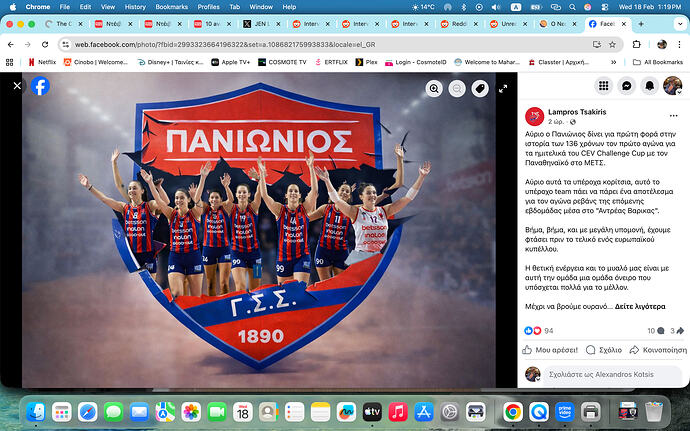Screen dimensions: 690x431
Task: Click the volume icon in the menu bar
Action: pyautogui.click(x=496, y=7)
